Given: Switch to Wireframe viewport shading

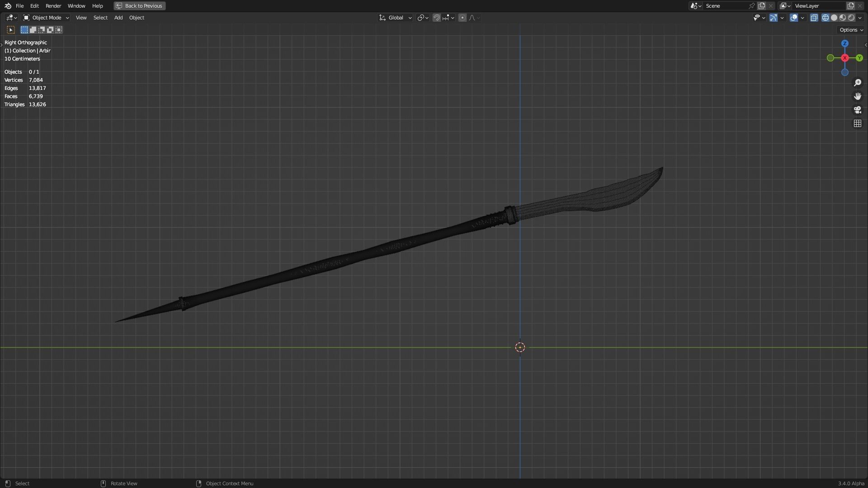Looking at the screenshot, I should point(826,18).
